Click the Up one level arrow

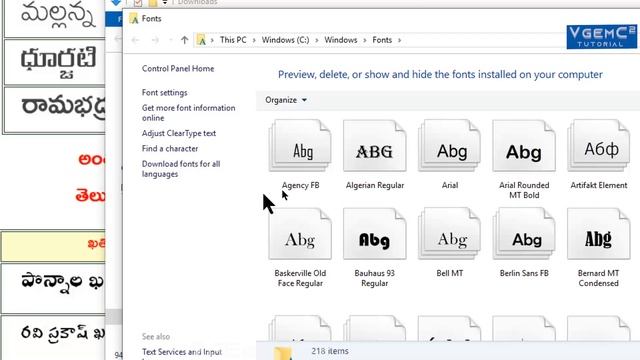(x=184, y=40)
